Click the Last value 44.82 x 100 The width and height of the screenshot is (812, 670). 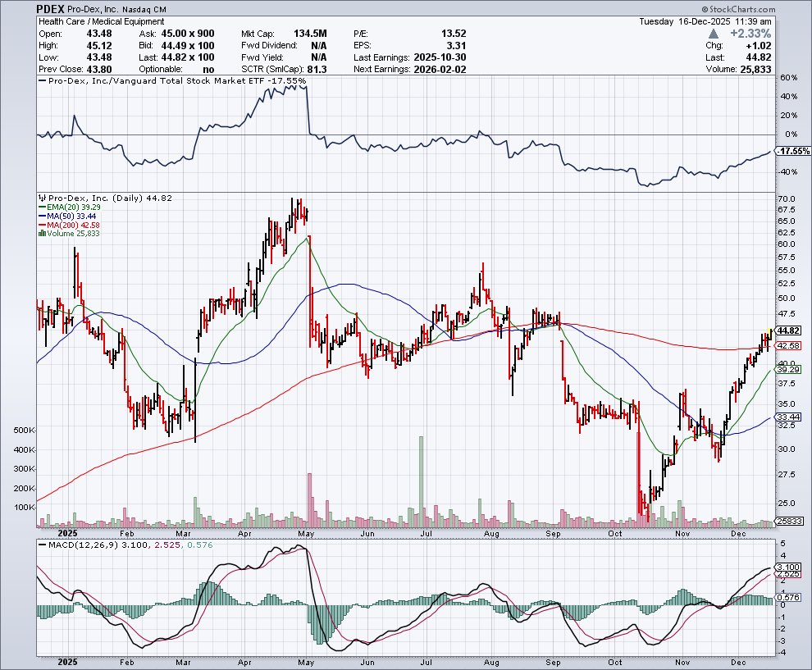click(x=188, y=57)
